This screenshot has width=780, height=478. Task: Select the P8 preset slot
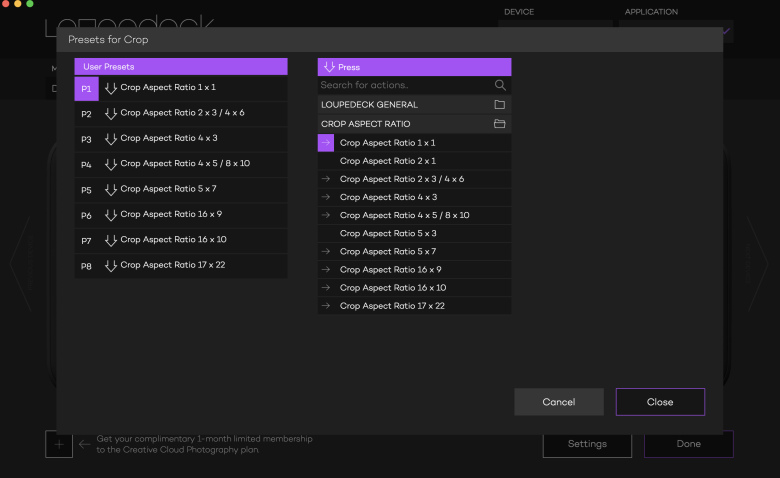[87, 266]
